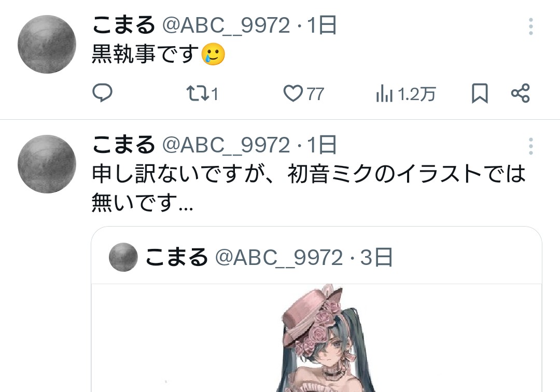This screenshot has height=392, width=560.
Task: Open the 1日 timestamp on first tweet
Action: pos(322,25)
